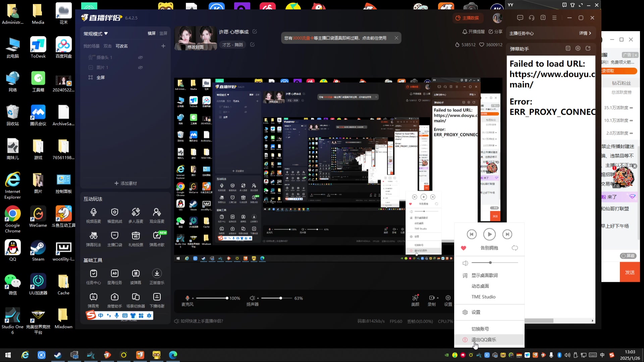Enable the 读弹幕 read-danmaku tool
Viewport: 644px width, 362px height.
point(136,277)
